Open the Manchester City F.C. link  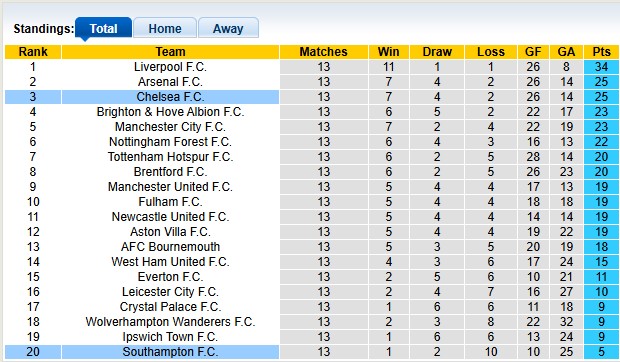tap(170, 127)
